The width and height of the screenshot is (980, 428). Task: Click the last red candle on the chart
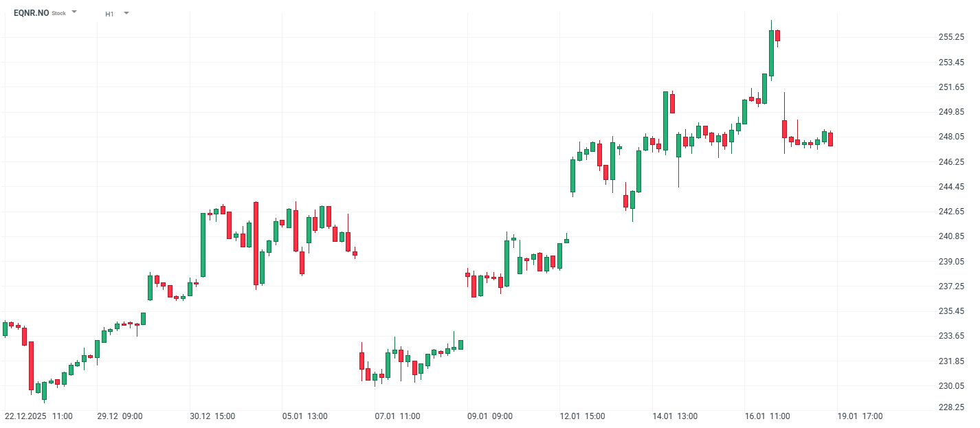(830, 139)
